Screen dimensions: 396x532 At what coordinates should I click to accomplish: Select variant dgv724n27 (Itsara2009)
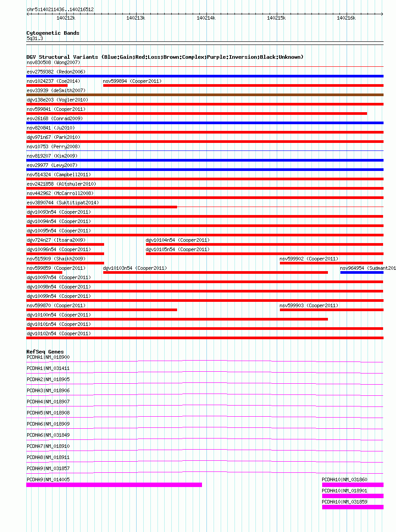point(56,240)
